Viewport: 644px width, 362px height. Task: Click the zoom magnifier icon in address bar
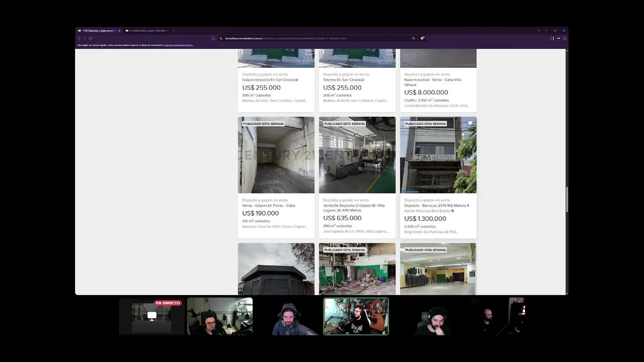click(414, 38)
